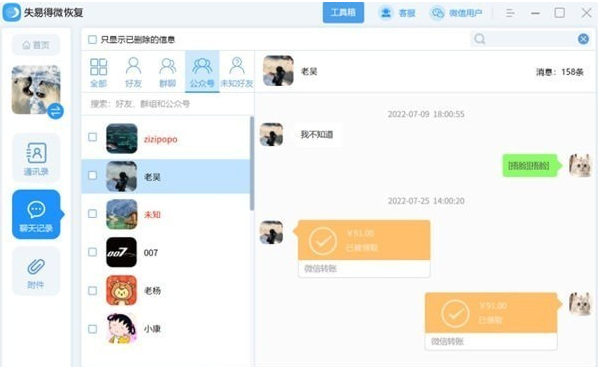Click the switch account arrows icon
The image size is (601, 367).
tap(56, 111)
